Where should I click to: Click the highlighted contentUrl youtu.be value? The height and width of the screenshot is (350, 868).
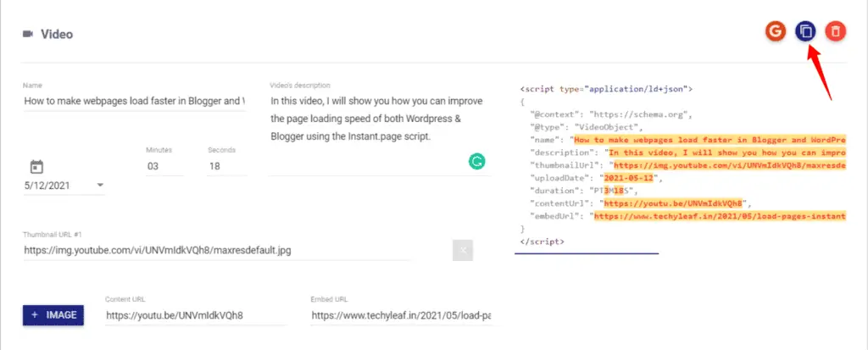click(x=672, y=203)
